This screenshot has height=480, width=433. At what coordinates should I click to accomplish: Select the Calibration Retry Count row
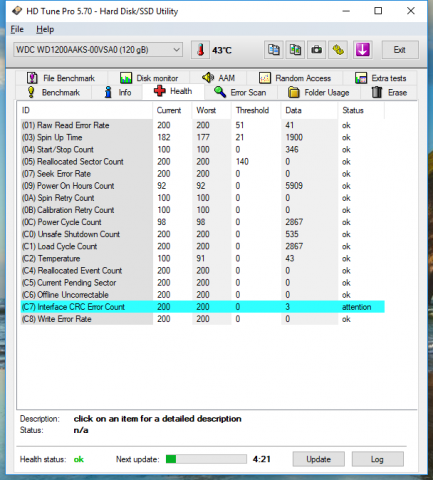(x=203, y=210)
